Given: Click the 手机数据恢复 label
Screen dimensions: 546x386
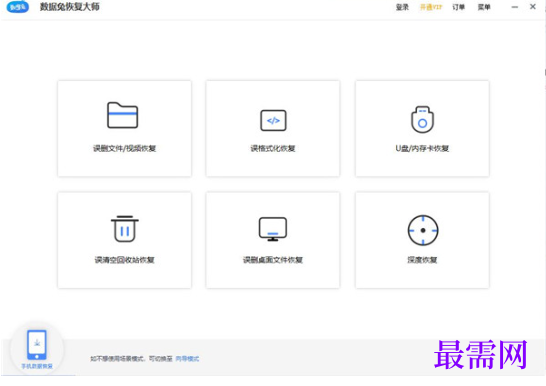Looking at the screenshot, I should 37,366.
